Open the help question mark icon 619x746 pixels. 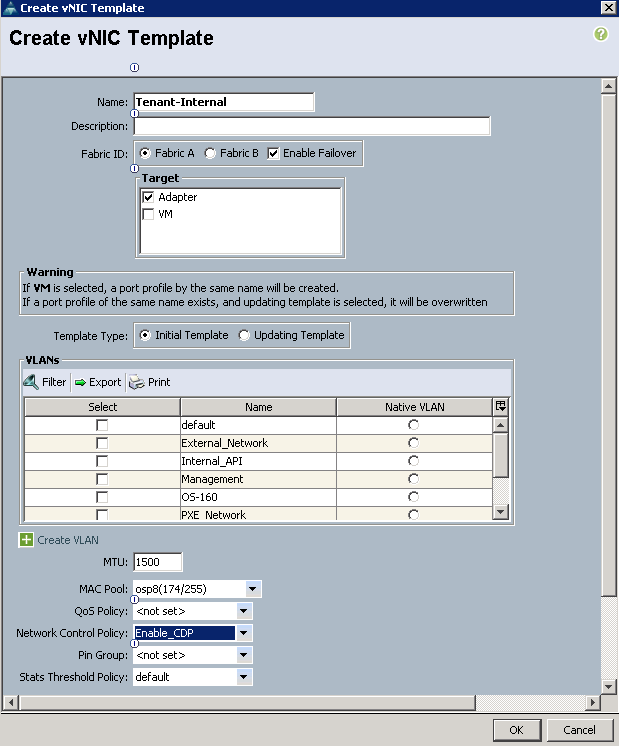coord(600,34)
